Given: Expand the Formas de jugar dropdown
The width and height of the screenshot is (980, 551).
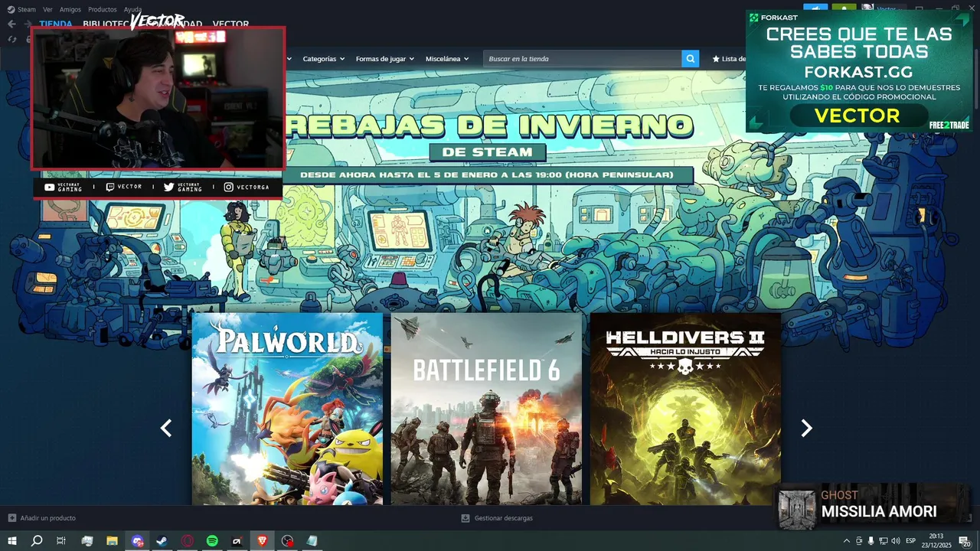Looking at the screenshot, I should click(x=385, y=59).
